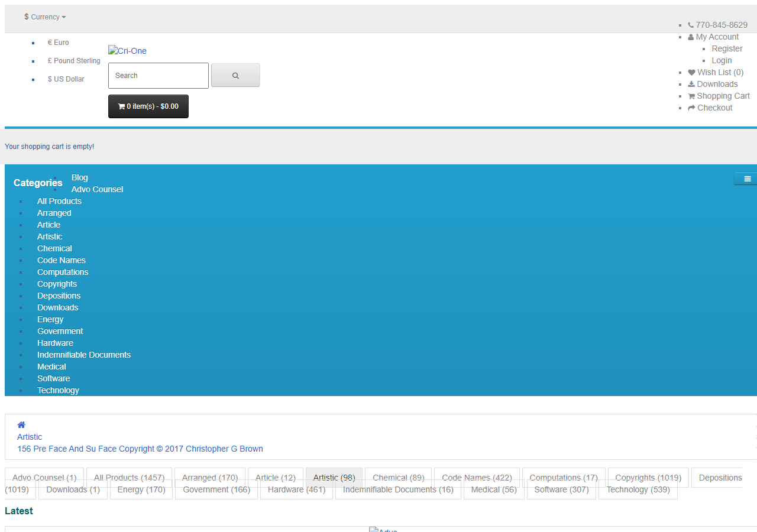Select Artistic (98) tab
757x532 pixels.
pos(334,478)
